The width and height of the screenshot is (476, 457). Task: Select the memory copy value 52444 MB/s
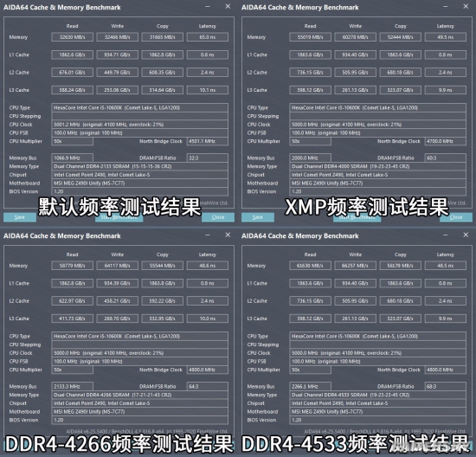pos(401,37)
